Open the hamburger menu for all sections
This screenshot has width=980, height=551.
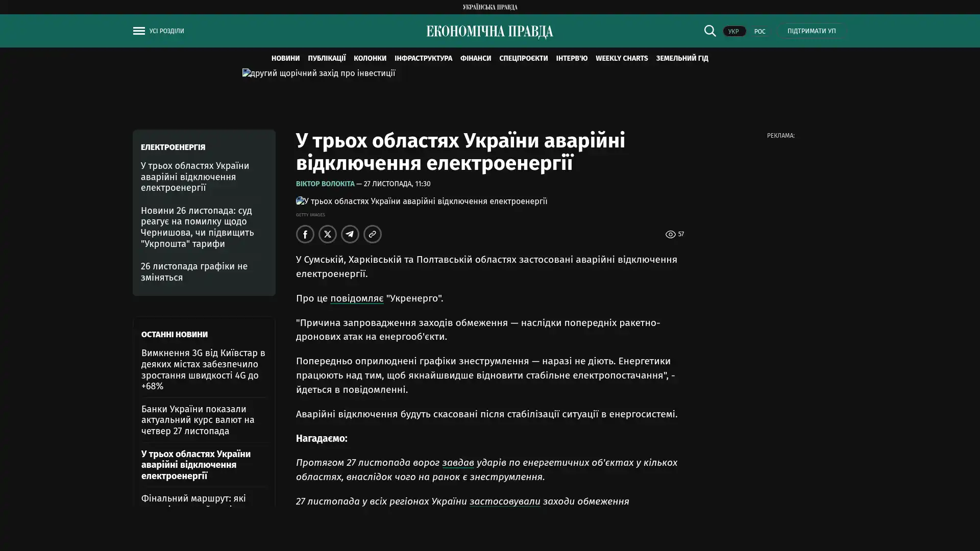pyautogui.click(x=139, y=31)
